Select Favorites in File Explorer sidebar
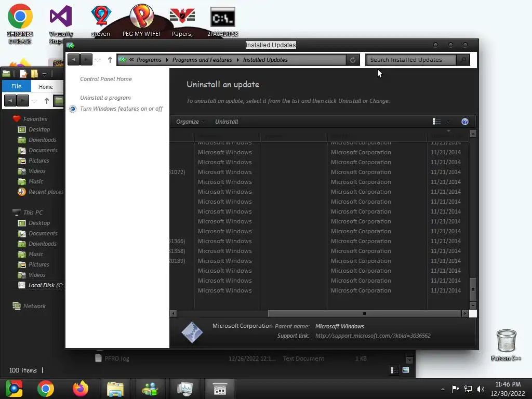Viewport: 532px width, 399px height. pyautogui.click(x=35, y=119)
